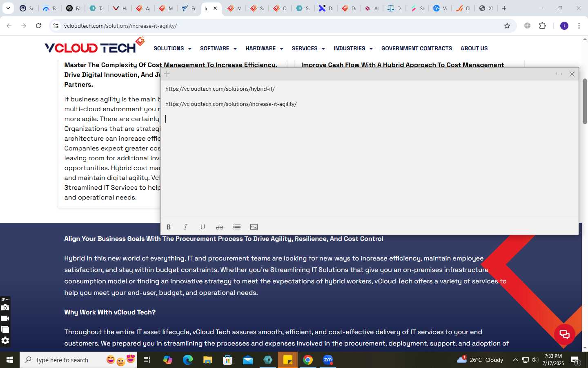The image size is (588, 368).
Task: Create a new note with the plus icon
Action: coord(167,74)
